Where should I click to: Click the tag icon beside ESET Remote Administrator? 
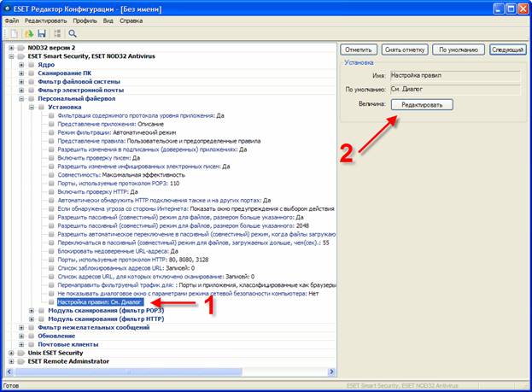[21, 361]
